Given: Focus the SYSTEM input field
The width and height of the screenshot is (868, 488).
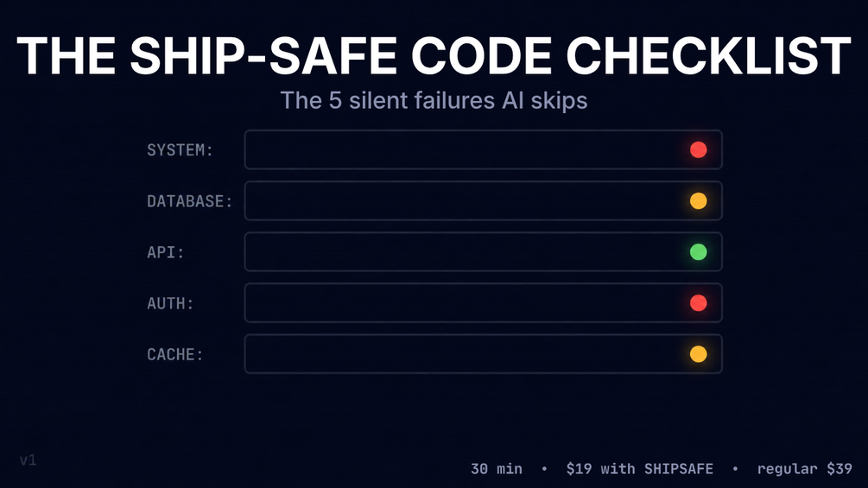Looking at the screenshot, I should (484, 150).
